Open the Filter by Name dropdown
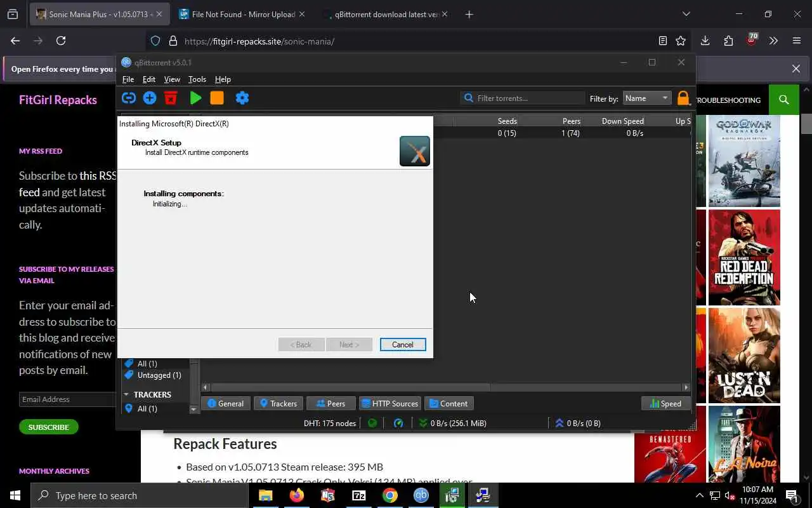 pos(646,98)
